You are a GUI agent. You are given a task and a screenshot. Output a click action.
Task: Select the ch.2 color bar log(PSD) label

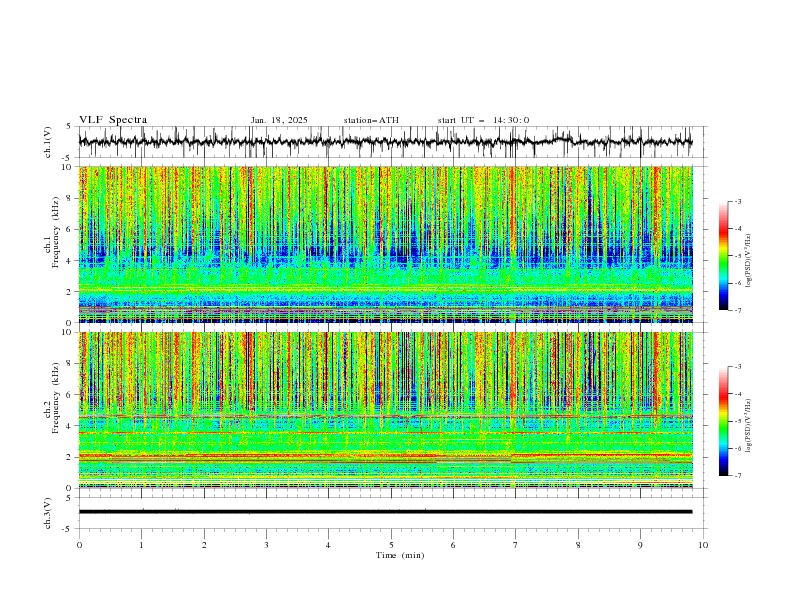[x=749, y=425]
